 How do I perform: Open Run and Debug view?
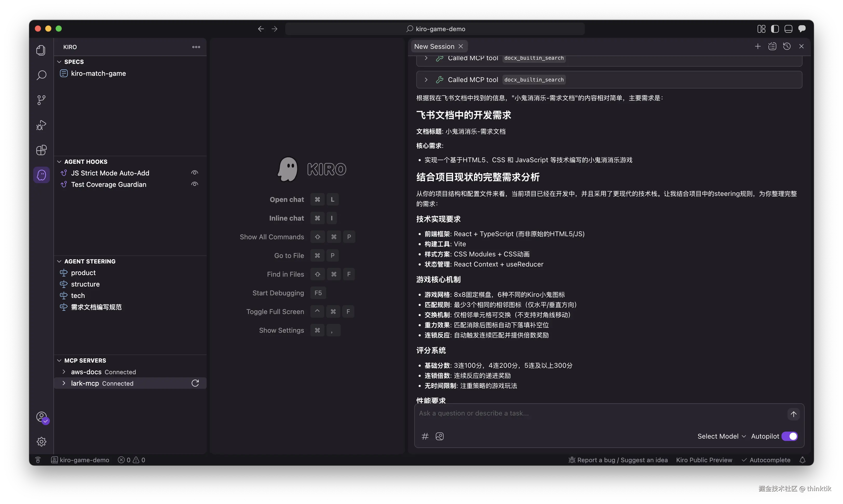pos(42,125)
